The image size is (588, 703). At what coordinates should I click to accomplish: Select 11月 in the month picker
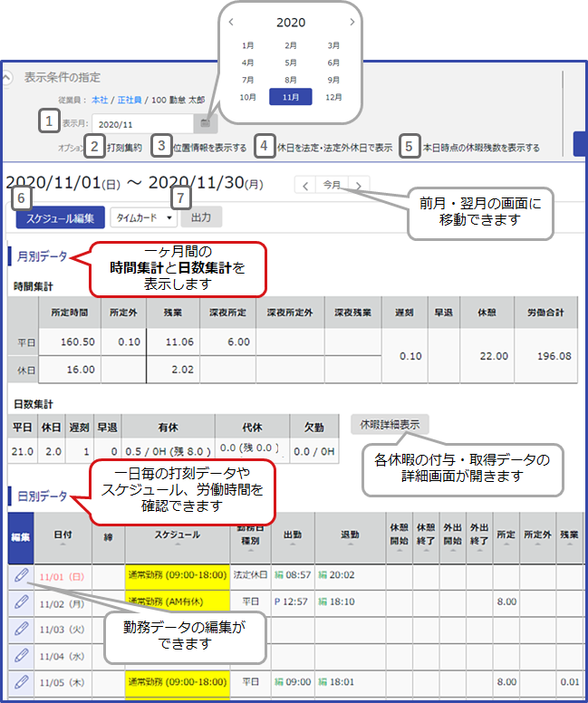(291, 97)
